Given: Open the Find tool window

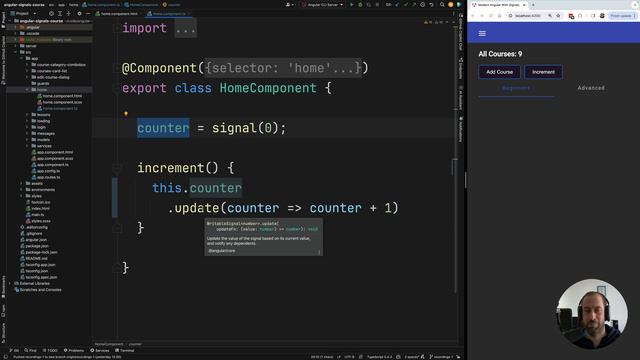Looking at the screenshot, I should coord(31,350).
